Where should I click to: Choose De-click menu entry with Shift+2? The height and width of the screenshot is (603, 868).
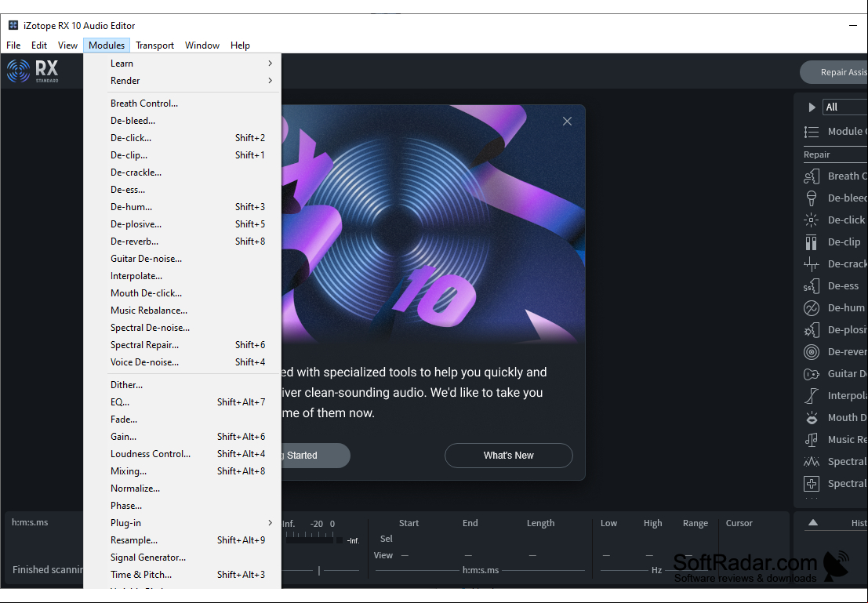(x=182, y=137)
